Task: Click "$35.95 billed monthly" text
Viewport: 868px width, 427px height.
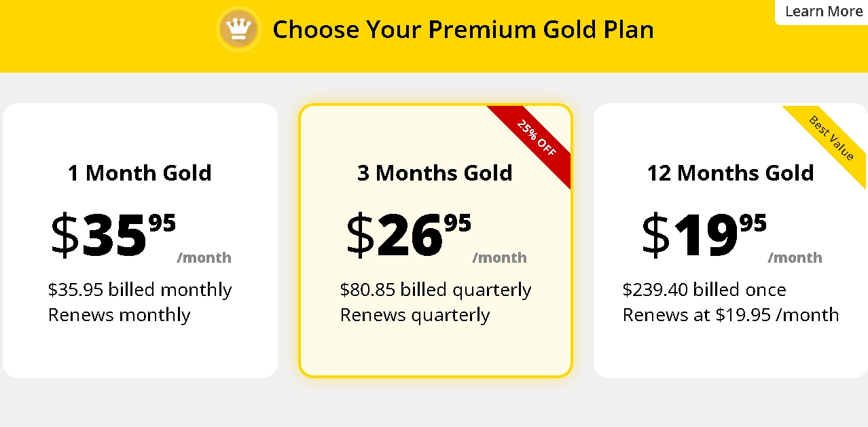Action: [140, 290]
